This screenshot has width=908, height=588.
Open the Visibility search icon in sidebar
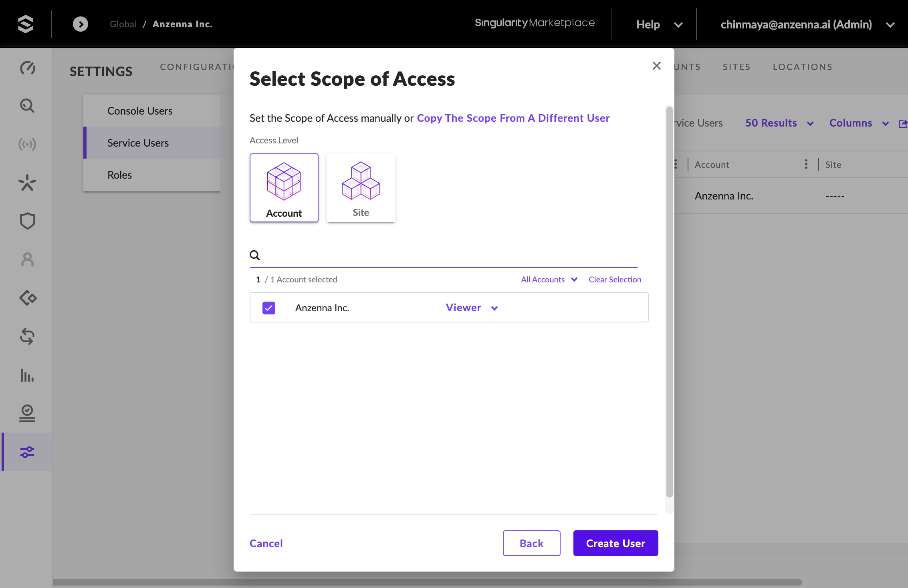coord(27,106)
